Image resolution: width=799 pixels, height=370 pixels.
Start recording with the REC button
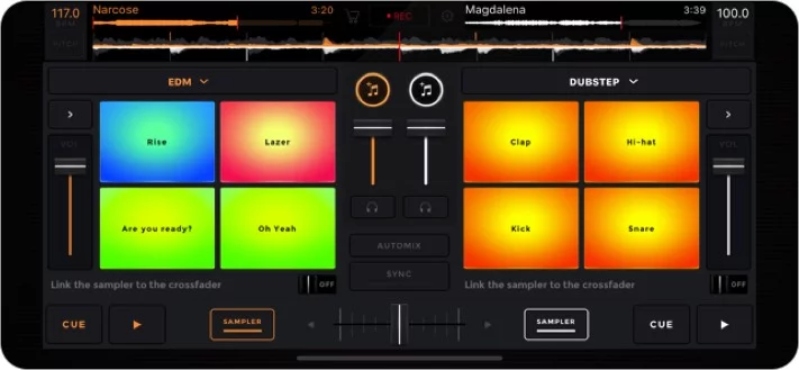[x=398, y=16]
